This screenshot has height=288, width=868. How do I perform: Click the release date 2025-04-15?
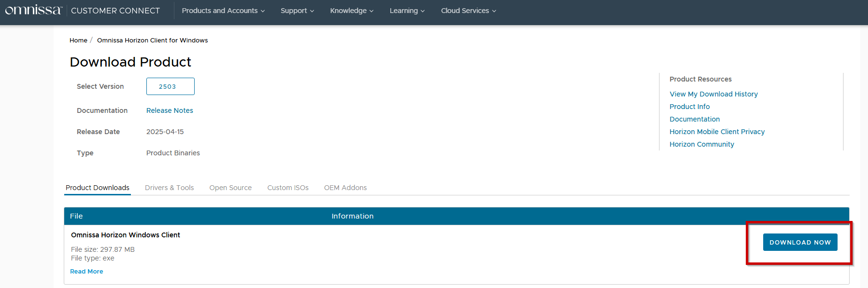point(165,132)
